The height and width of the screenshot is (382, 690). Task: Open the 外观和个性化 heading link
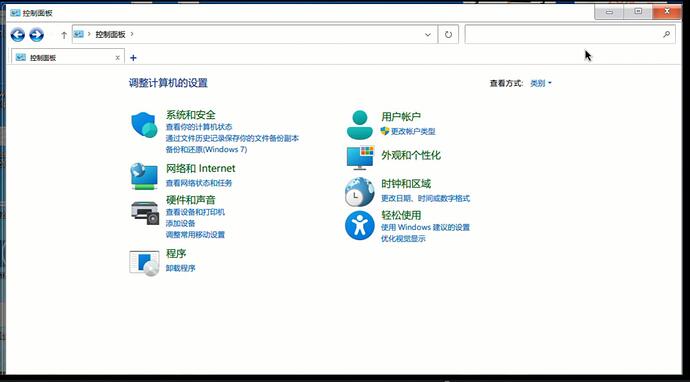411,155
